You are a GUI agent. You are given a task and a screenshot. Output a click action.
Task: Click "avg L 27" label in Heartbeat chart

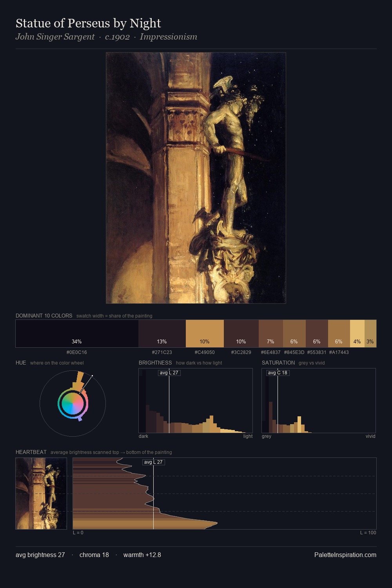point(153,462)
